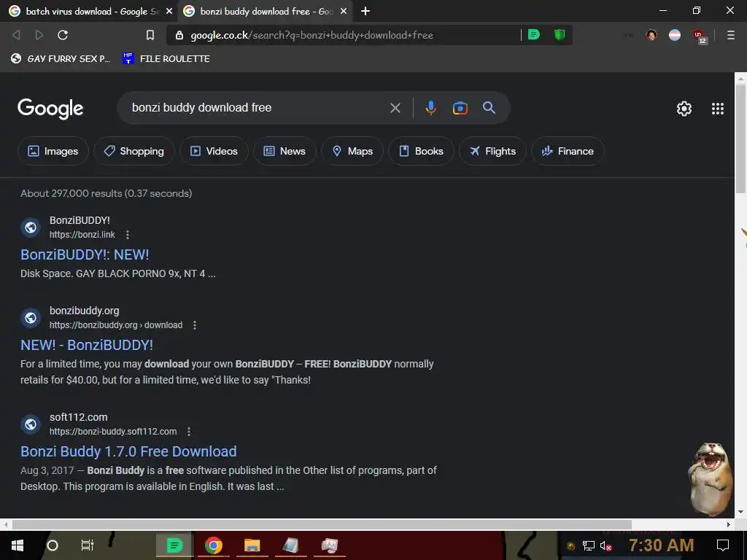Image resolution: width=747 pixels, height=560 pixels.
Task: Focus the browser address bar URL
Action: [x=312, y=35]
